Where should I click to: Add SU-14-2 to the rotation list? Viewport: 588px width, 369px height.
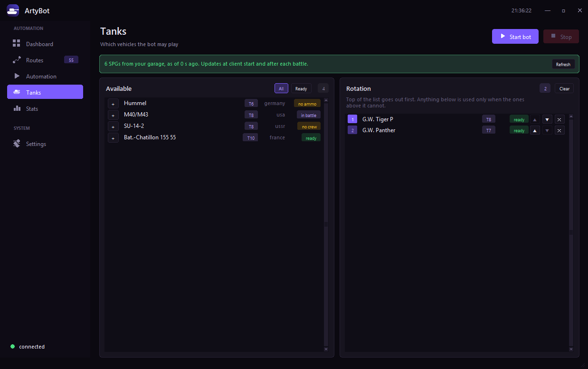(113, 126)
